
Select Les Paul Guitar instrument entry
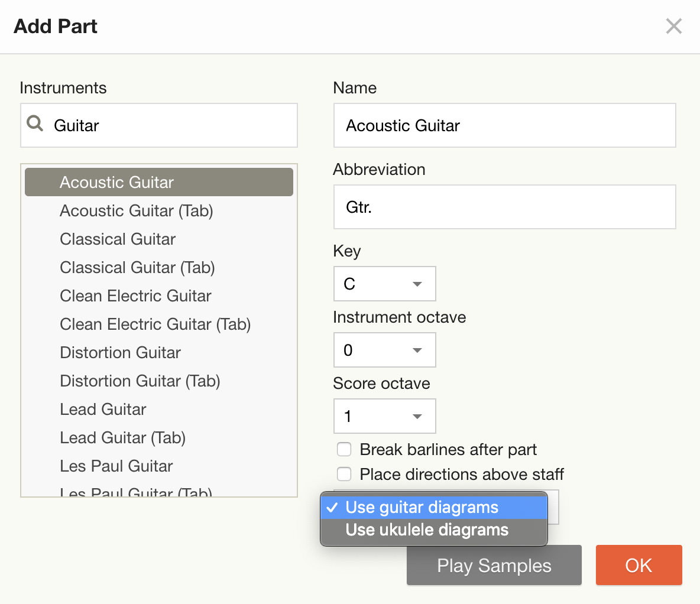point(116,466)
